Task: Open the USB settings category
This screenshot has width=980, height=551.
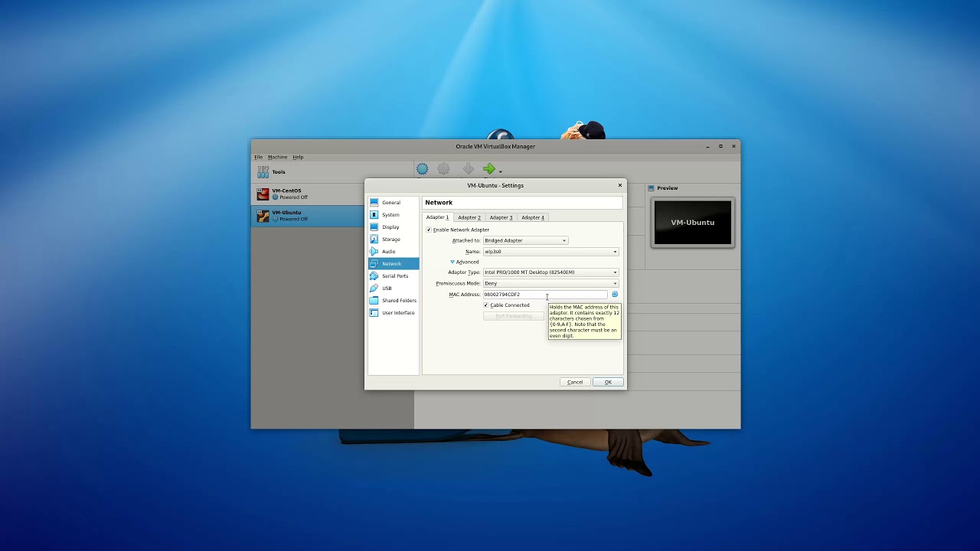Action: click(x=393, y=289)
